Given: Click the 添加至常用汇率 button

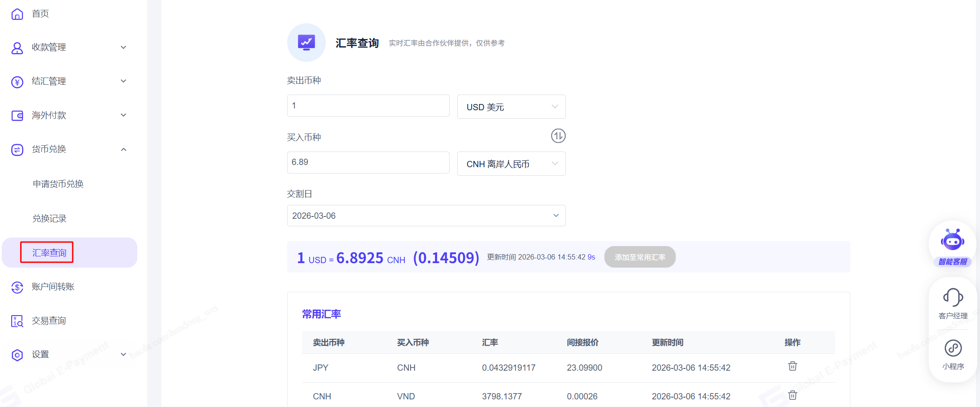Looking at the screenshot, I should coord(639,257).
